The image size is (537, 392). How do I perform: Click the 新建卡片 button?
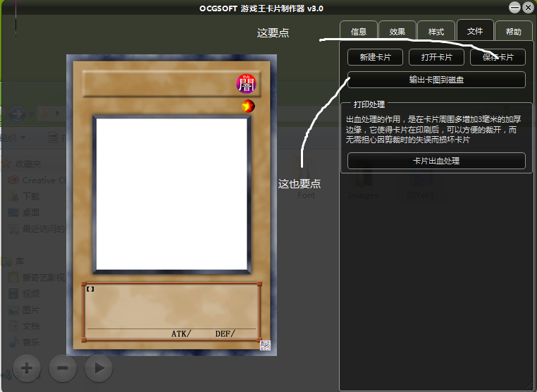[375, 57]
